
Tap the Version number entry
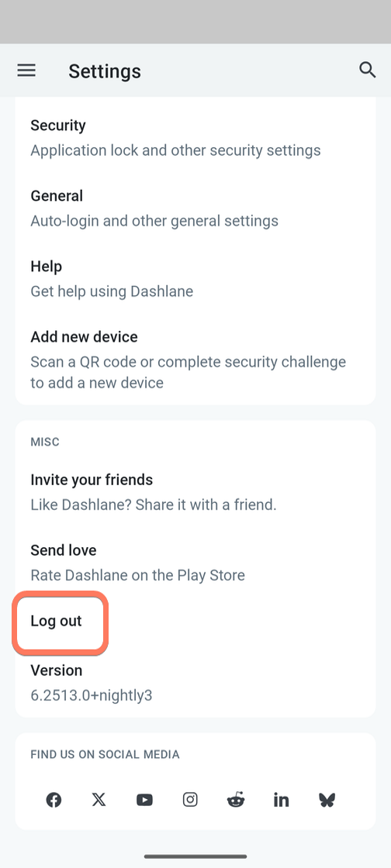pyautogui.click(x=195, y=683)
